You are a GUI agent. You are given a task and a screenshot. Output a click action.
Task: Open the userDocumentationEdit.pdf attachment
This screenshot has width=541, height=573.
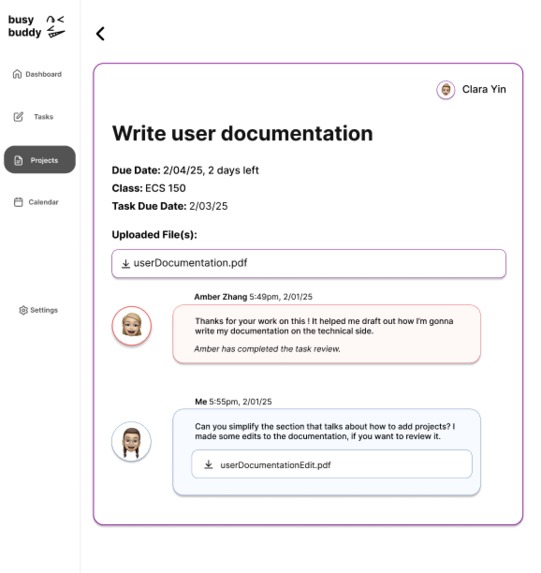(332, 464)
